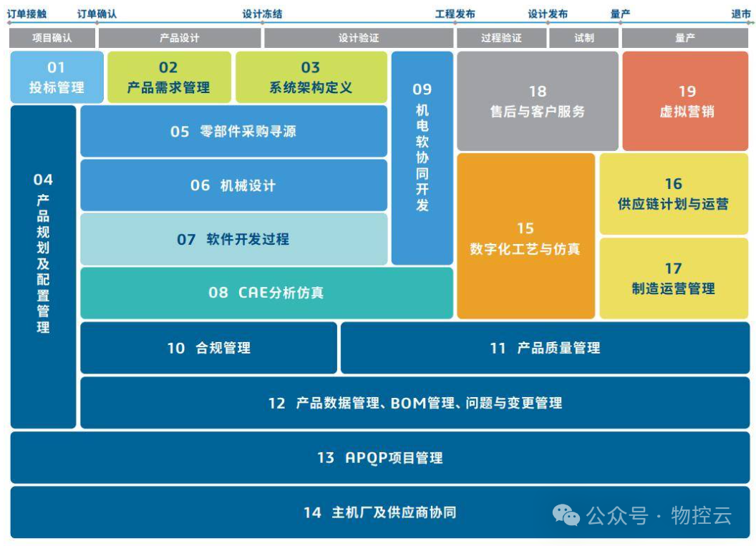This screenshot has height=546, width=756.
Task: Click the 03 系统架构定义 tile
Action: tap(311, 77)
